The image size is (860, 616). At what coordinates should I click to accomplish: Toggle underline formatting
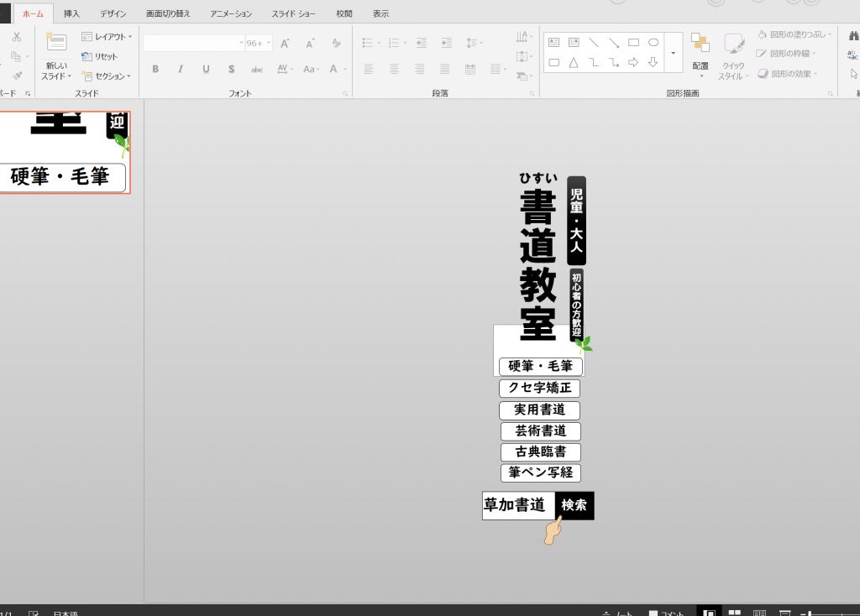[206, 69]
